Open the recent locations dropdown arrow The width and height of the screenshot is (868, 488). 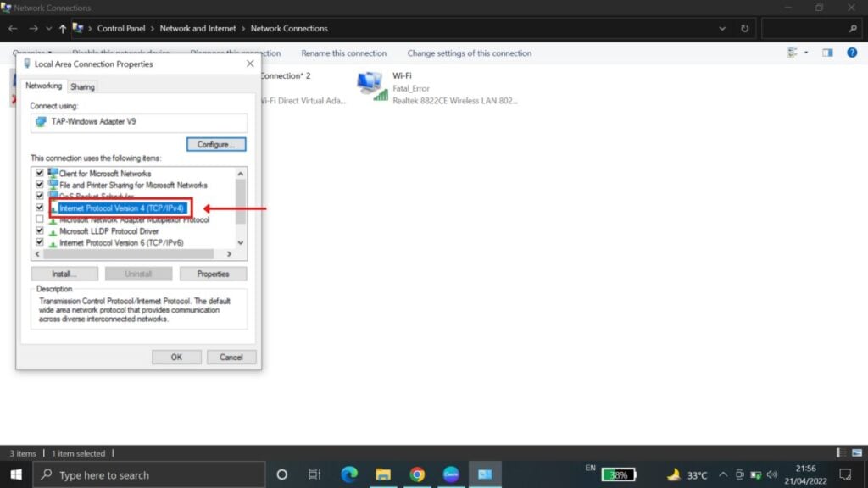click(x=48, y=28)
